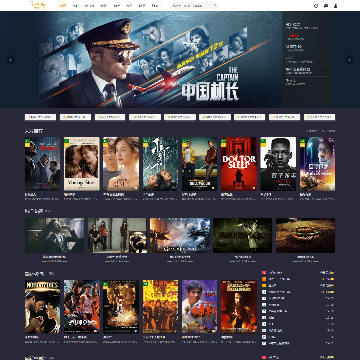Image resolution: width=360 pixels, height=360 pixels.
Task: Open the golden ring video thumbnail
Action: click(305, 235)
